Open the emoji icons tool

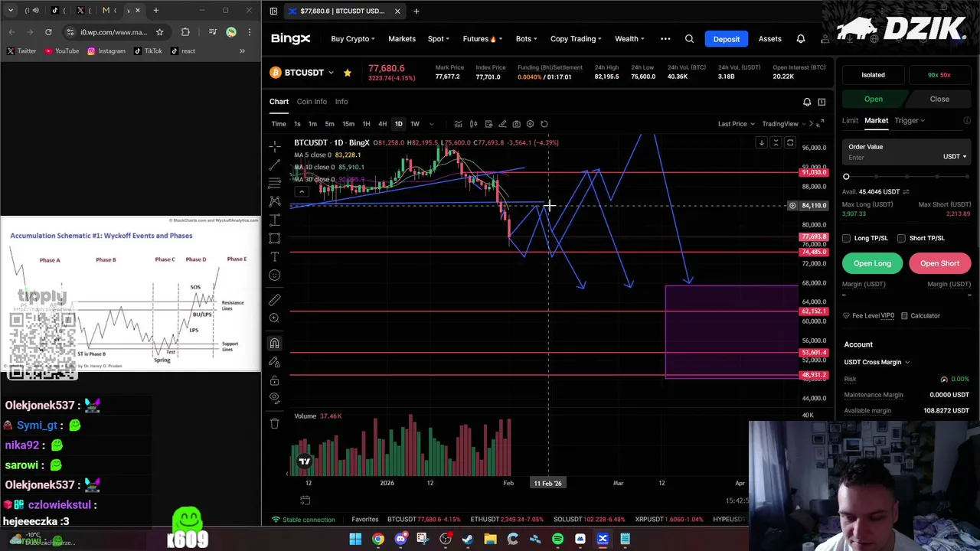pos(274,275)
